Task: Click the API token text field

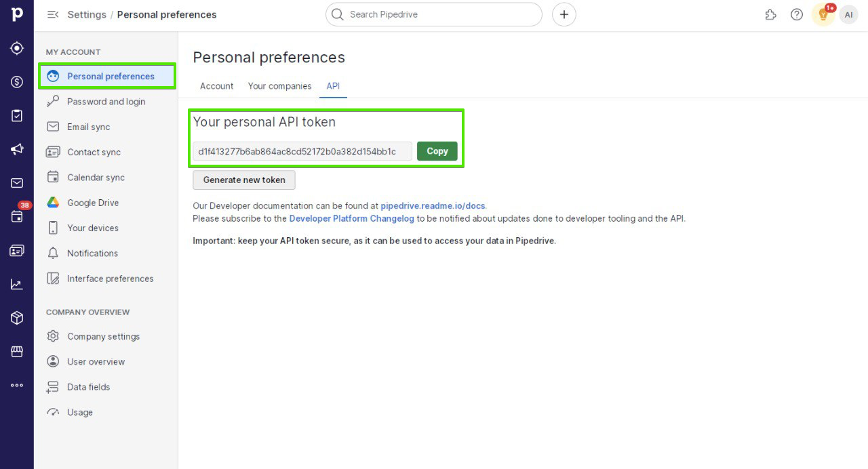Action: click(302, 151)
